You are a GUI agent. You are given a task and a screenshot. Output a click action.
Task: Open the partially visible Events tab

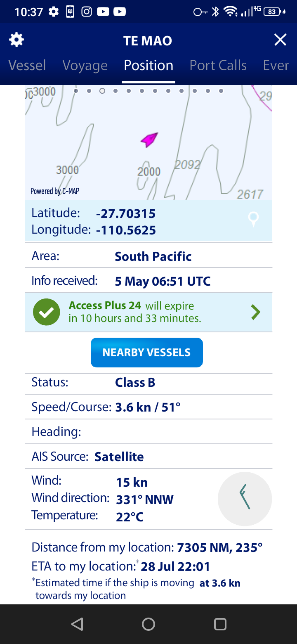pyautogui.click(x=276, y=66)
